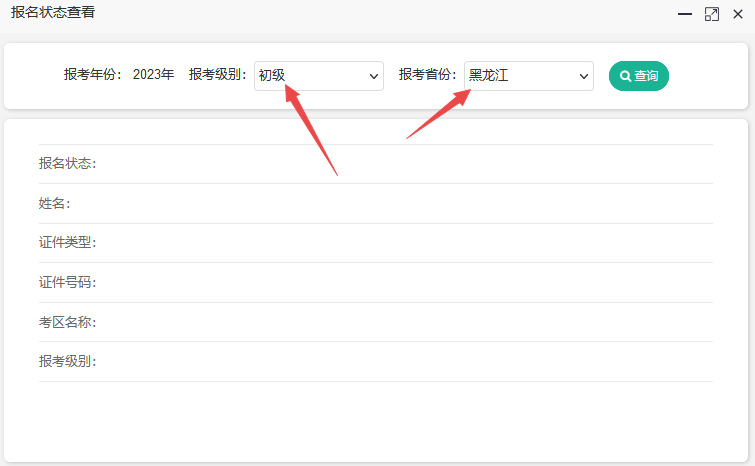Click the 证件类型 row label
This screenshot has height=466, width=755.
[68, 242]
